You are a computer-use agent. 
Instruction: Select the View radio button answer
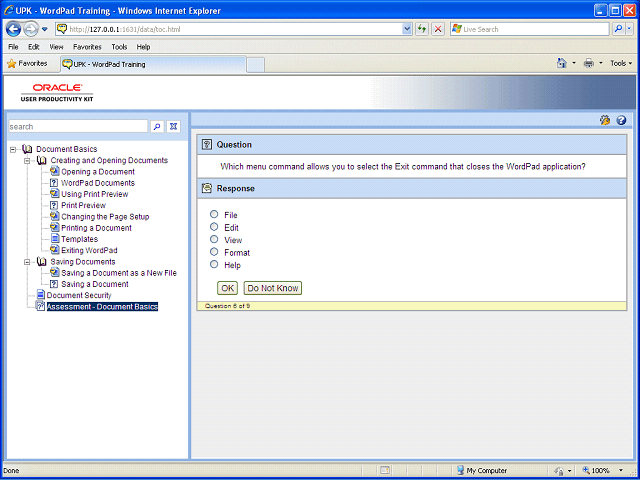pos(214,239)
